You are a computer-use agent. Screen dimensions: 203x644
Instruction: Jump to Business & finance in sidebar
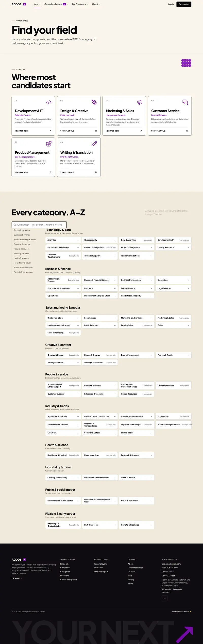click(x=22, y=235)
